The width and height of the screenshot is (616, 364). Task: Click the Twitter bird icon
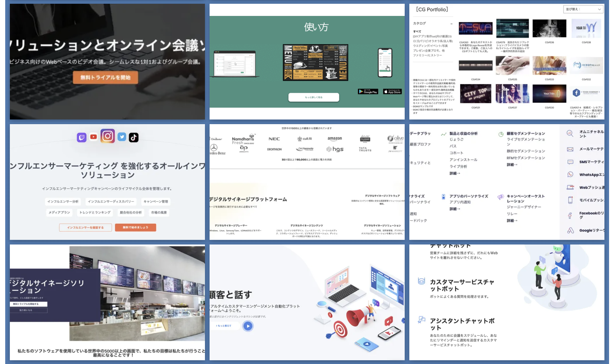(x=122, y=137)
